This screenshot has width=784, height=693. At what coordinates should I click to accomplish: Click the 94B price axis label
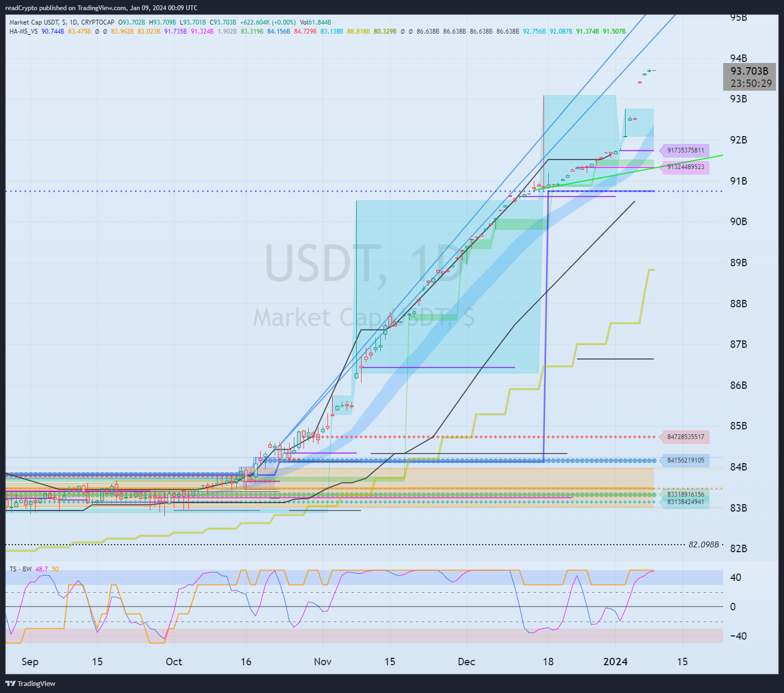click(x=738, y=58)
